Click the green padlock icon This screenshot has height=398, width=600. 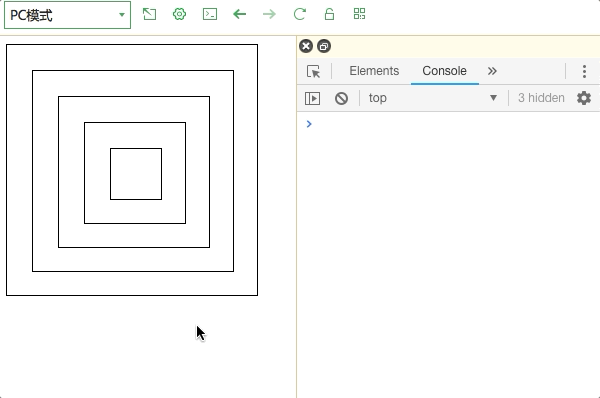pos(329,14)
